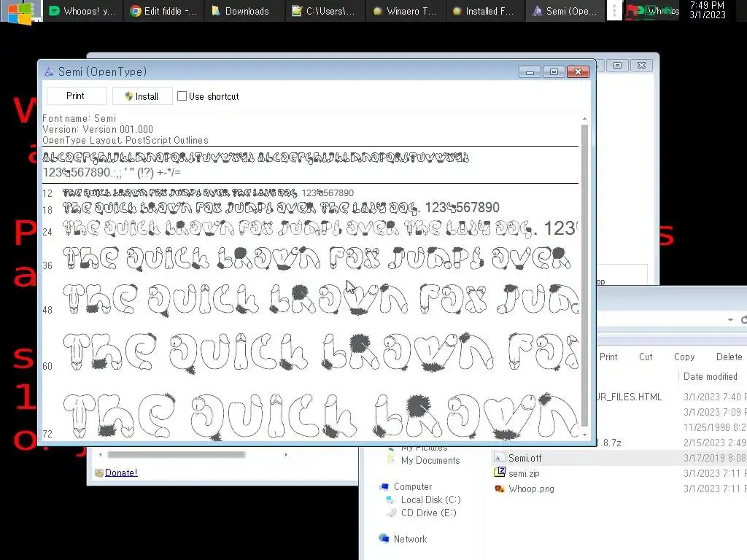Click the CD Drive disc icon
Screen dimensions: 747x560
pos(391,513)
